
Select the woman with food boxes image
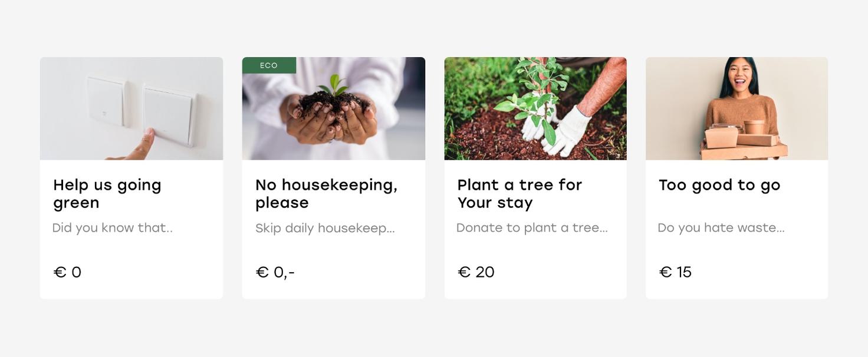tap(737, 108)
